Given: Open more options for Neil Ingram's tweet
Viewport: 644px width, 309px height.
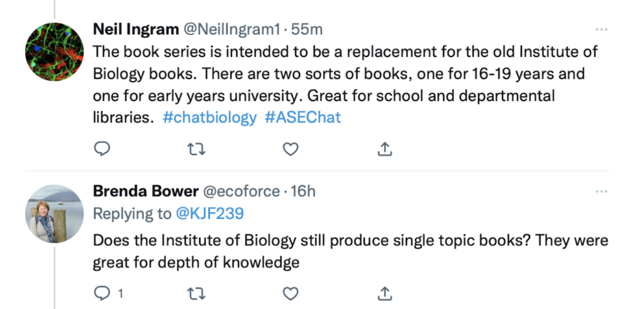Looking at the screenshot, I should pyautogui.click(x=601, y=30).
